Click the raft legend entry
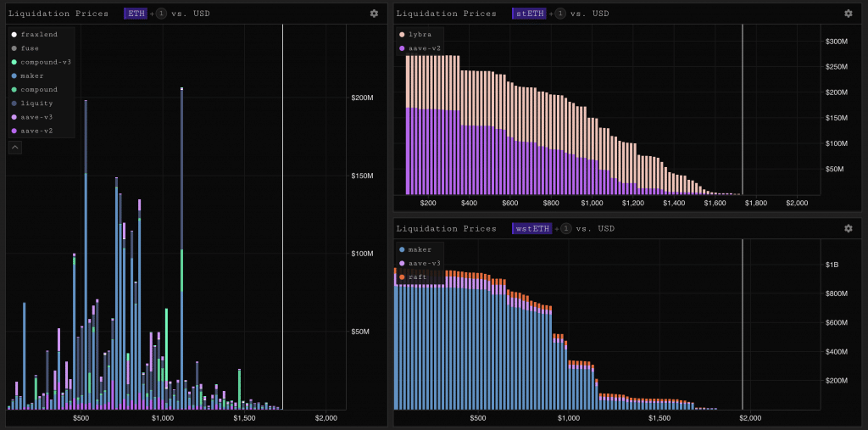This screenshot has height=430, width=868. (413, 276)
